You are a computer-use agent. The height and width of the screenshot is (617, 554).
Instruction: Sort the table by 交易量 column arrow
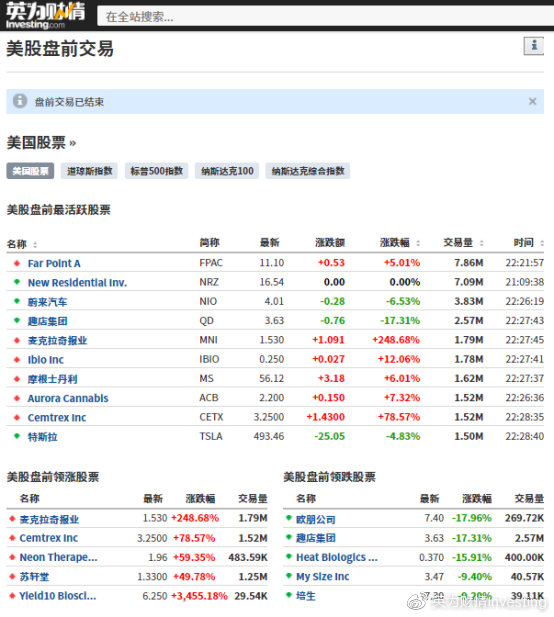pos(481,243)
